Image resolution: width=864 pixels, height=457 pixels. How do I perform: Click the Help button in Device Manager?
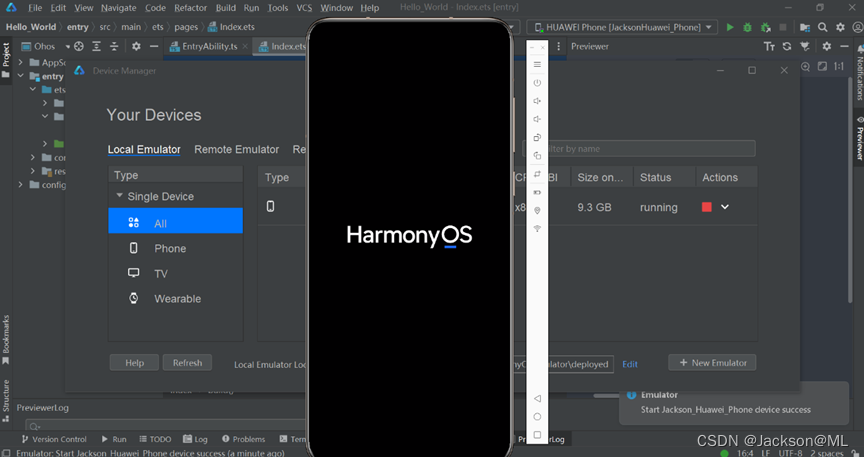click(134, 363)
